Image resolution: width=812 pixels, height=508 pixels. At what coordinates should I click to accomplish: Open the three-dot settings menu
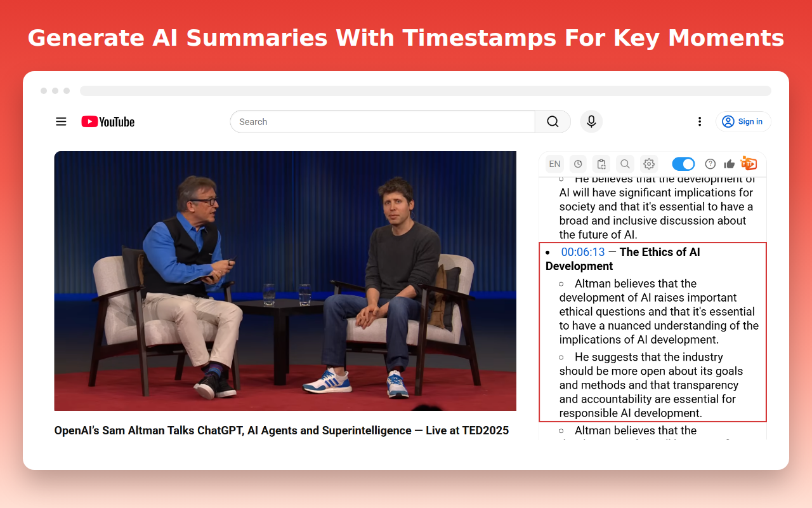pos(700,121)
